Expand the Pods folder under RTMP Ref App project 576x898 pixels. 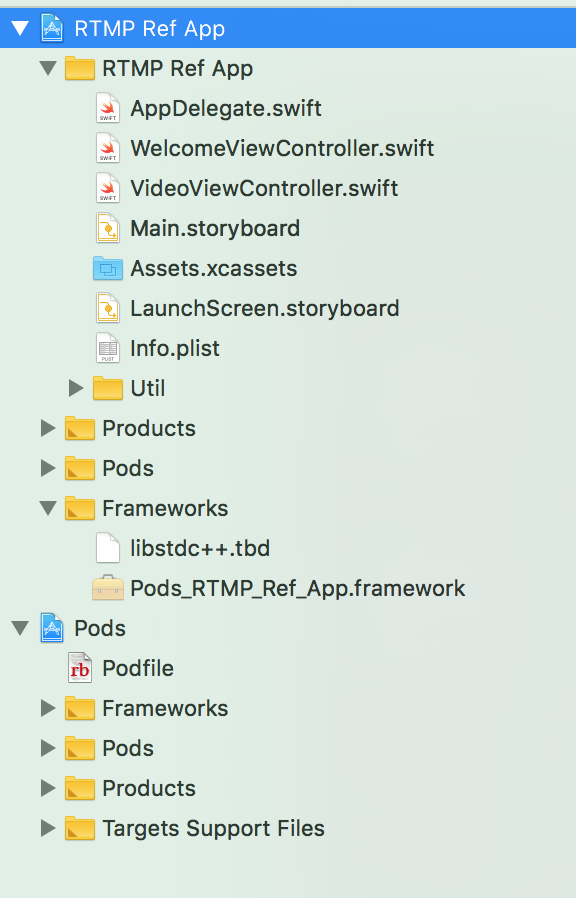(x=48, y=468)
